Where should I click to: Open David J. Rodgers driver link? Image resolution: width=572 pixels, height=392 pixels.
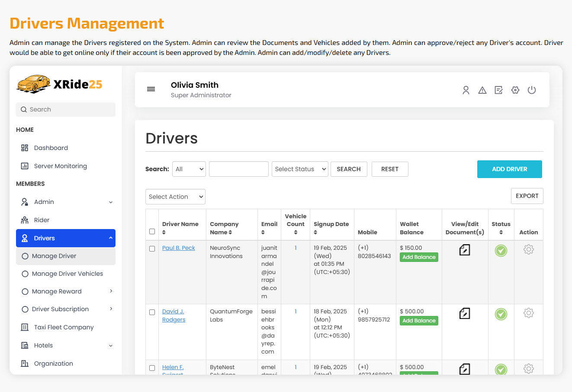coord(174,316)
